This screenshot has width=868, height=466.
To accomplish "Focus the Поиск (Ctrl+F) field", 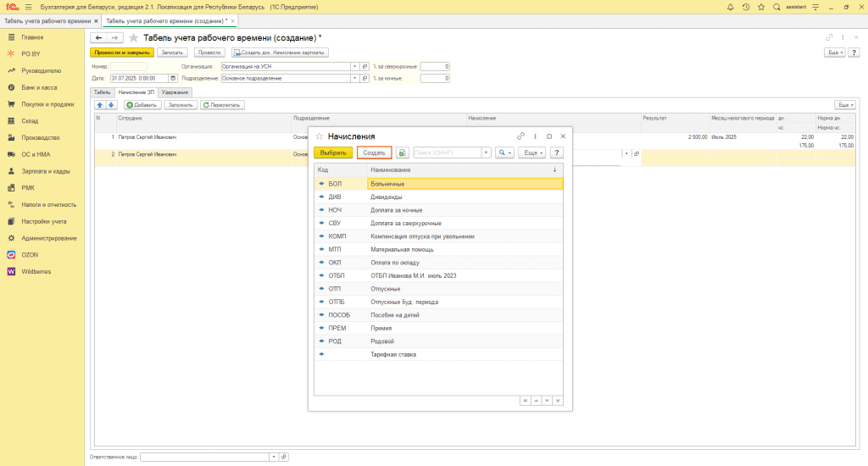I will 447,153.
